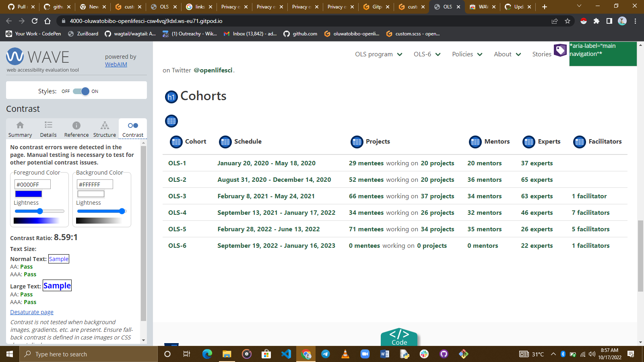Screen dimensions: 644x362
Task: Show hidden system tray icons arrow
Action: 553,354
